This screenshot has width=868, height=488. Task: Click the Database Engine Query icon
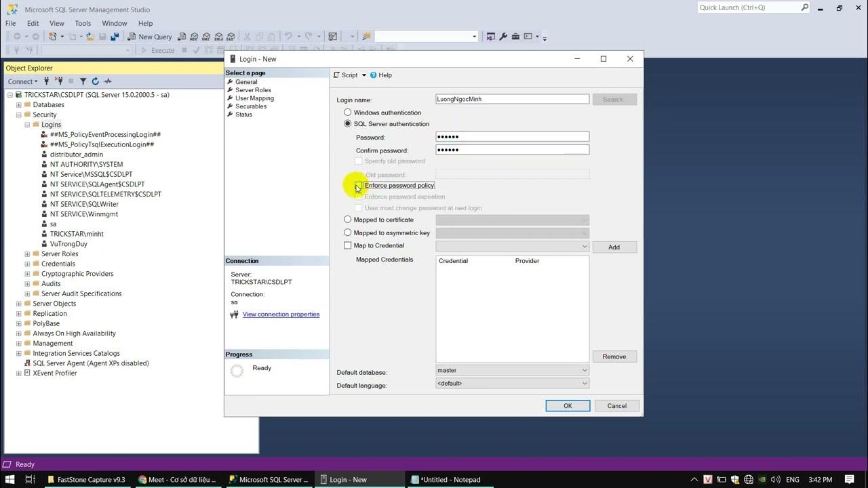(181, 37)
